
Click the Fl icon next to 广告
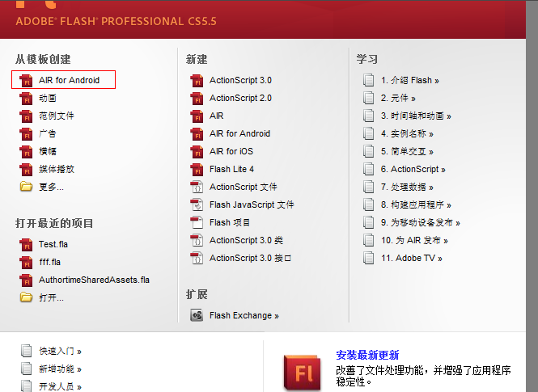pos(26,133)
